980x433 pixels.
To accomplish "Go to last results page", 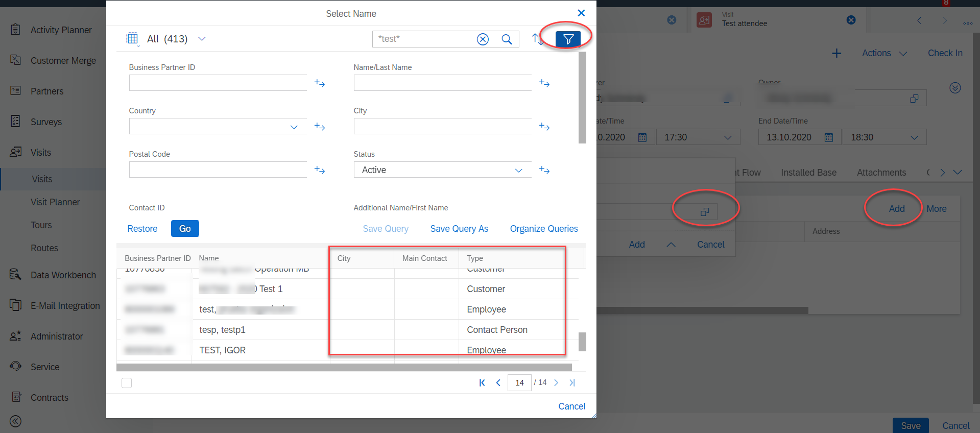I will click(x=572, y=382).
